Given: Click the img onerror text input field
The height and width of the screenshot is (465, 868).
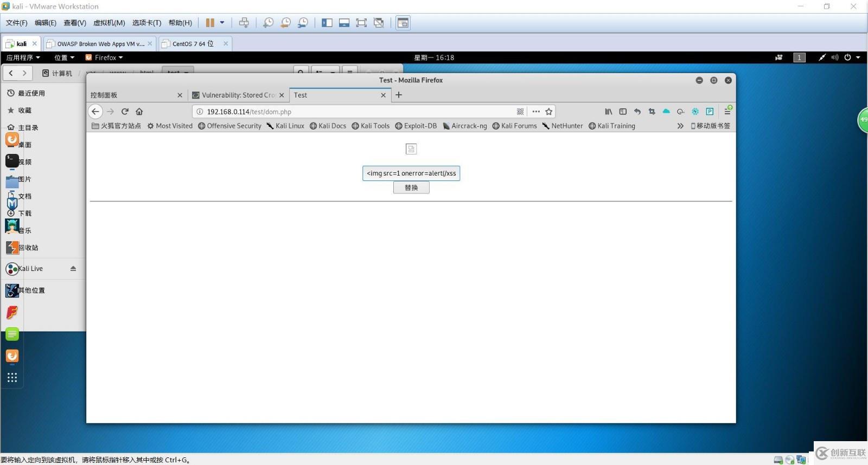Looking at the screenshot, I should point(411,173).
